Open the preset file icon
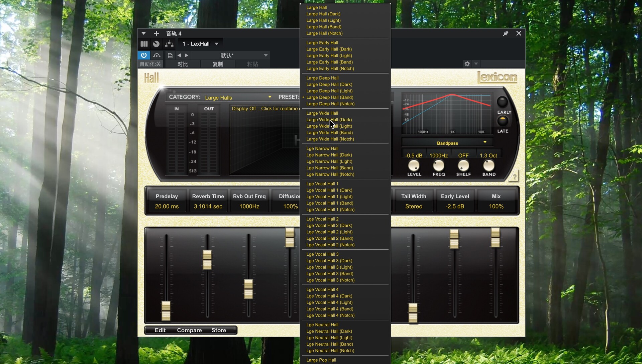642x364 pixels. point(170,55)
